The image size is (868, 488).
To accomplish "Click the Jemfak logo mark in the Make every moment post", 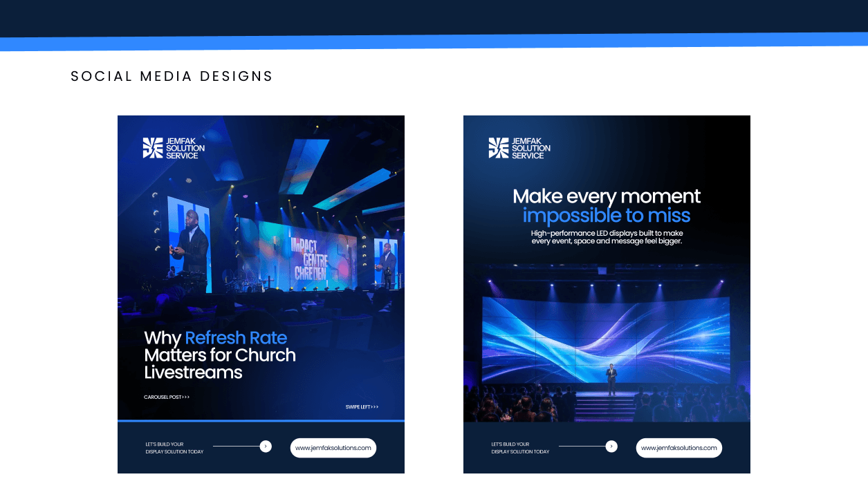I will coord(499,148).
